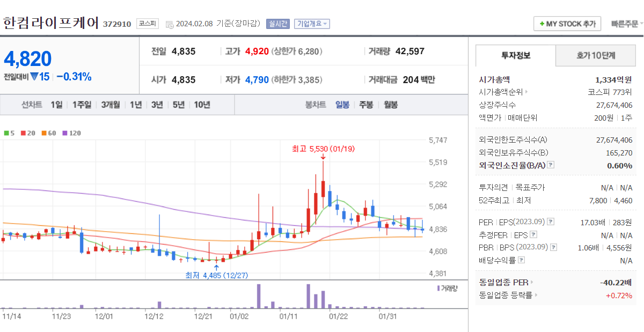Click the 동일업종 PER value -40.22배
Viewport: 644px width, 332px height.
click(616, 282)
